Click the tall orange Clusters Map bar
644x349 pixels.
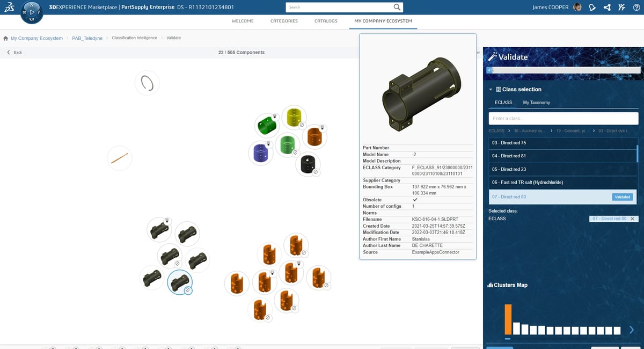point(508,319)
